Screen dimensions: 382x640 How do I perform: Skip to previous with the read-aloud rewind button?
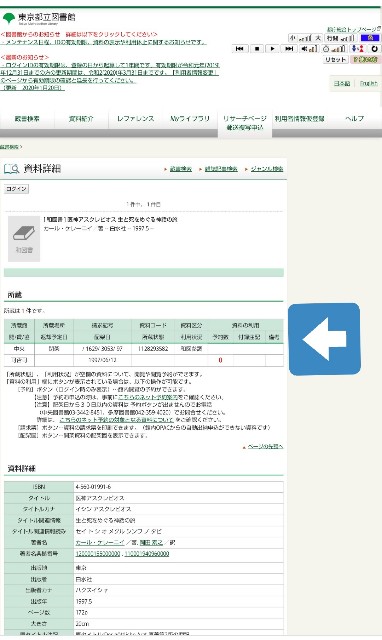240,49
